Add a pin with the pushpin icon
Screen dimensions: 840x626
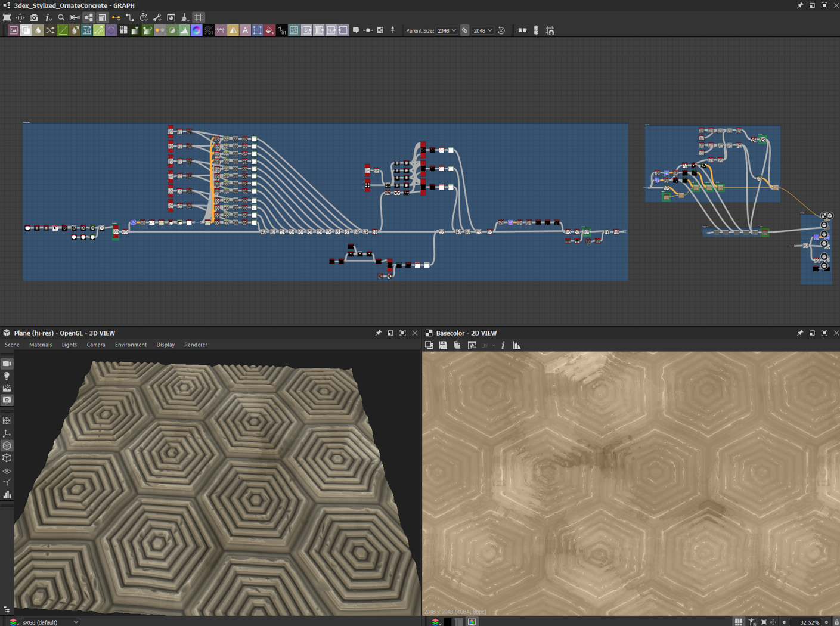(x=392, y=30)
